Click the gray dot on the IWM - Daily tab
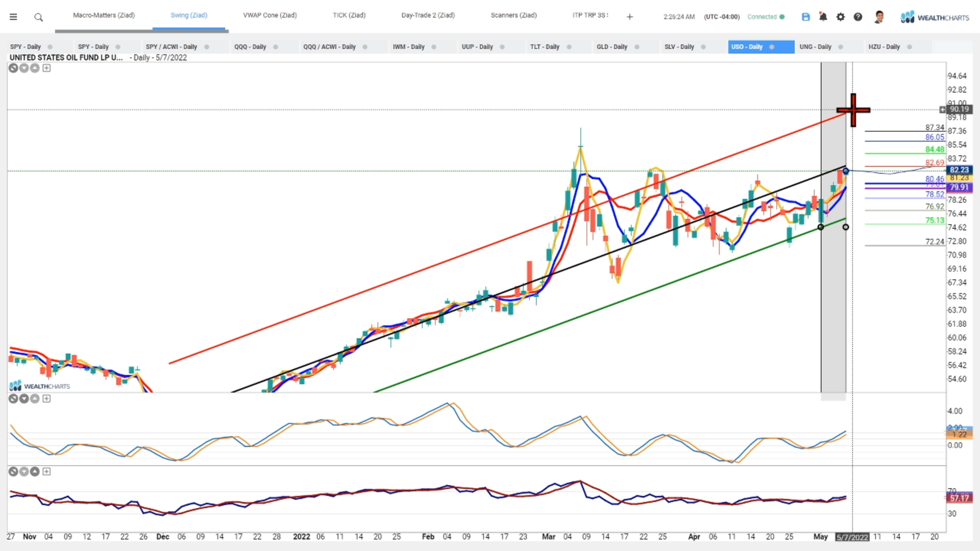Viewport: 980px width, 551px height. click(434, 47)
